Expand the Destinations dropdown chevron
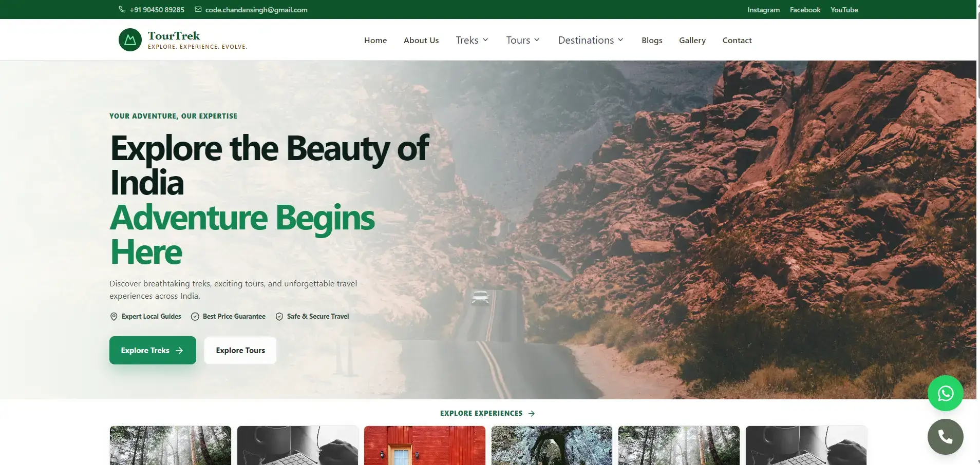This screenshot has height=465, width=980. click(620, 40)
